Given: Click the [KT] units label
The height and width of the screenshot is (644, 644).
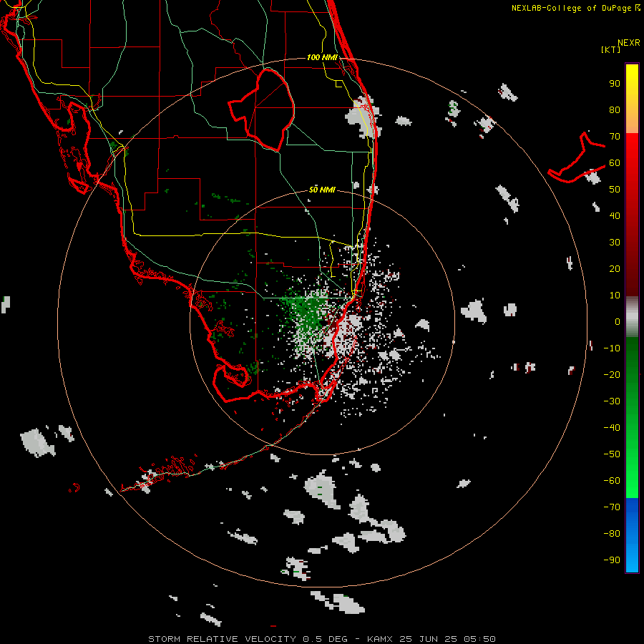Looking at the screenshot, I should point(611,49).
